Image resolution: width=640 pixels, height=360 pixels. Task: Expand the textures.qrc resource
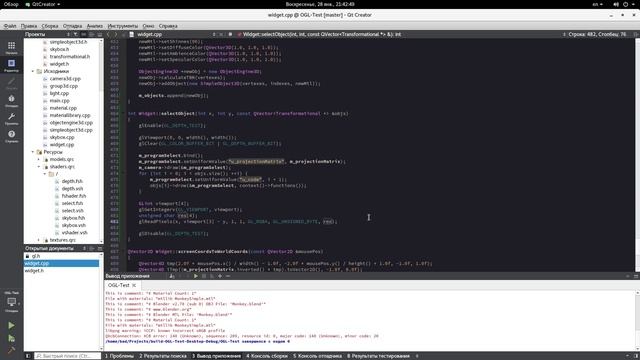[x=39, y=240]
